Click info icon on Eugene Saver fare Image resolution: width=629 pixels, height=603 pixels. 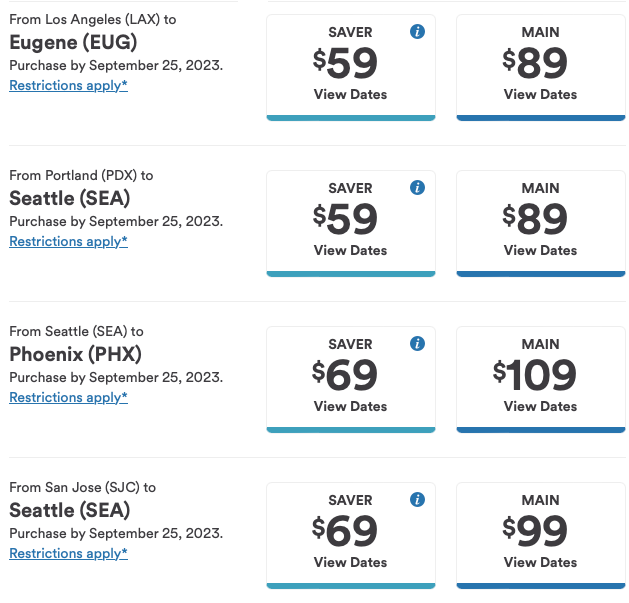(x=418, y=32)
